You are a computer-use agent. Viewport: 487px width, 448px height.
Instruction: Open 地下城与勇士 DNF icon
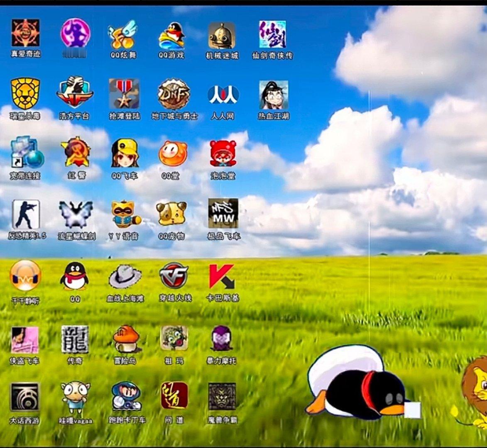[174, 94]
